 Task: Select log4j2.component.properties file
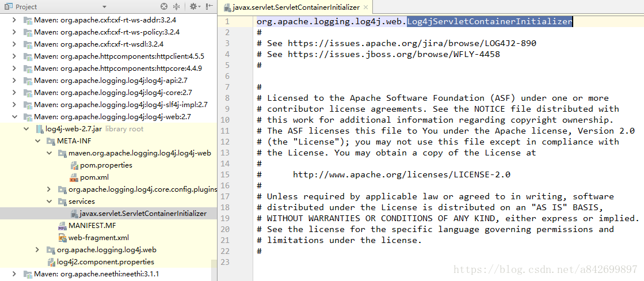click(105, 261)
